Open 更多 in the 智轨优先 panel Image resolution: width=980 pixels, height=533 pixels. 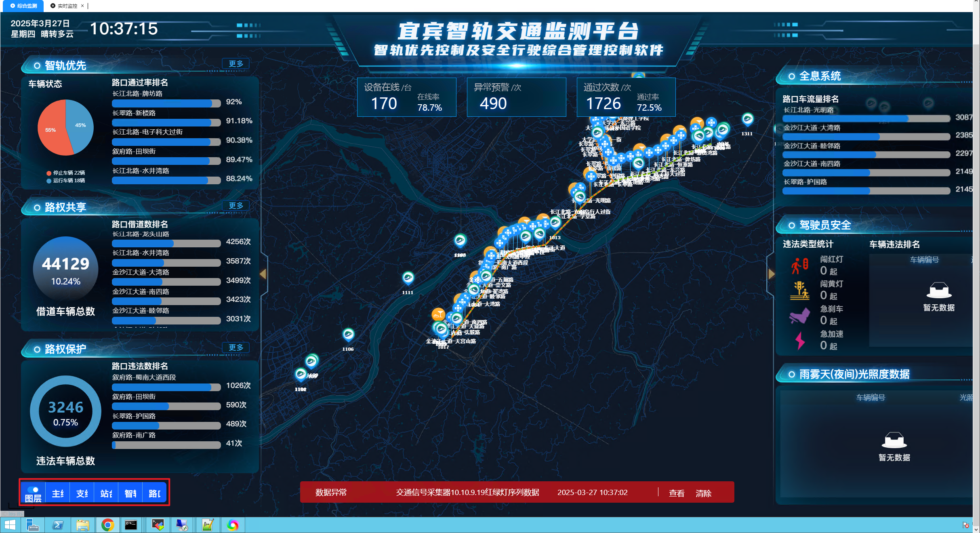click(236, 63)
